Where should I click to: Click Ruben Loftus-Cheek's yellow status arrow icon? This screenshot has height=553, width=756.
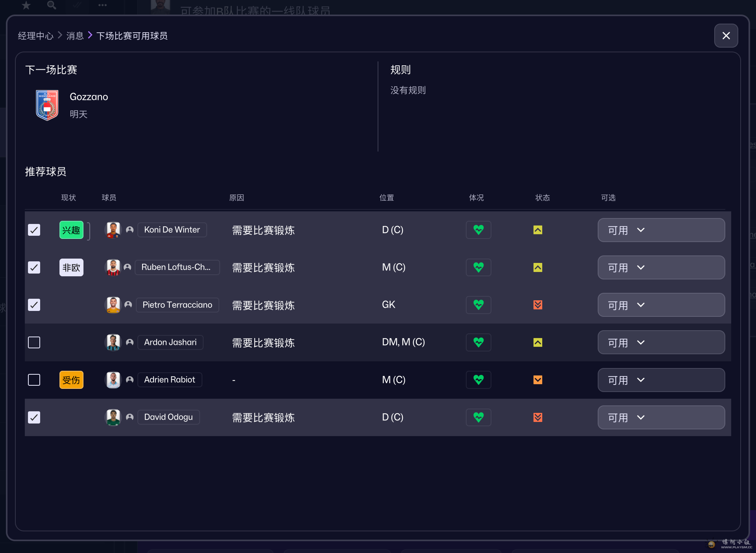pos(537,268)
